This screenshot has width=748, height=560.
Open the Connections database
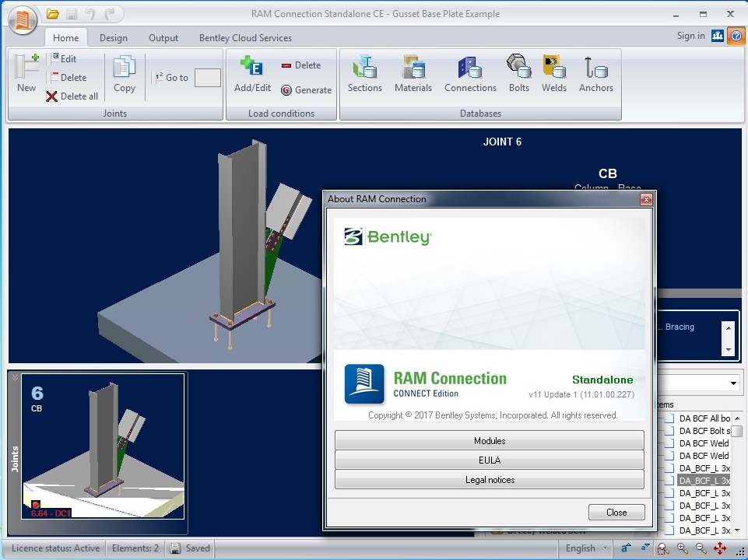click(x=470, y=73)
